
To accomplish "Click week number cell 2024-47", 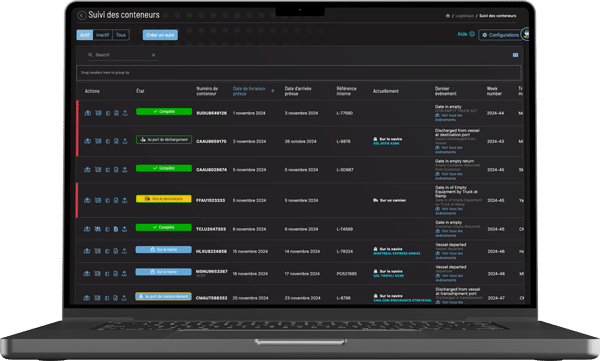I will pos(496,298).
